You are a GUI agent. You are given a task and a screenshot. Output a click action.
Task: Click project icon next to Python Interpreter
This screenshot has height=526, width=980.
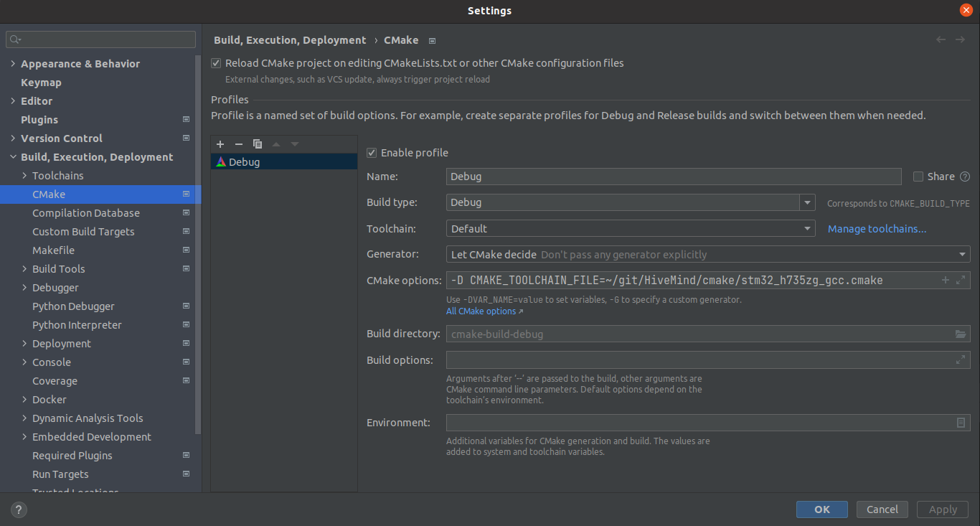pyautogui.click(x=187, y=324)
